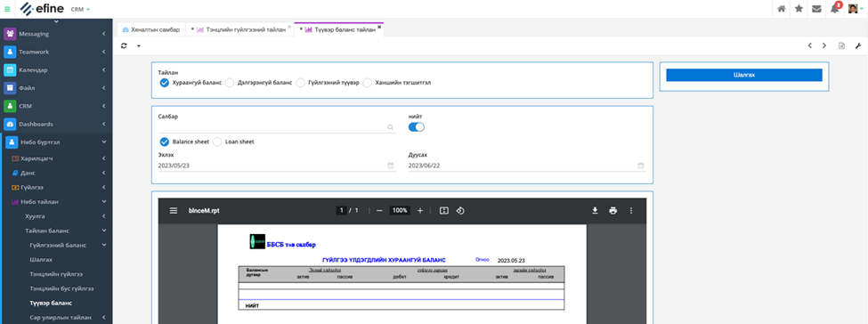Open mail envelope icon
The width and height of the screenshot is (868, 324).
pos(816,9)
